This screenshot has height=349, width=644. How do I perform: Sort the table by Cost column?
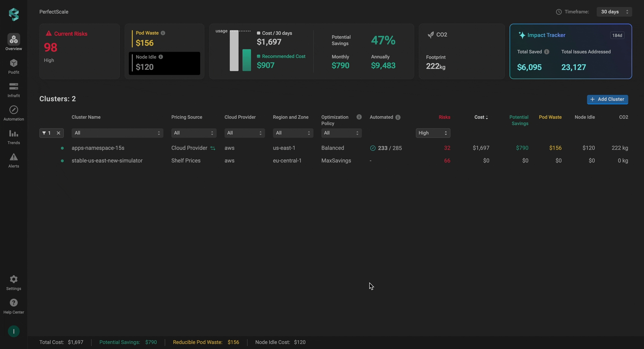(481, 117)
